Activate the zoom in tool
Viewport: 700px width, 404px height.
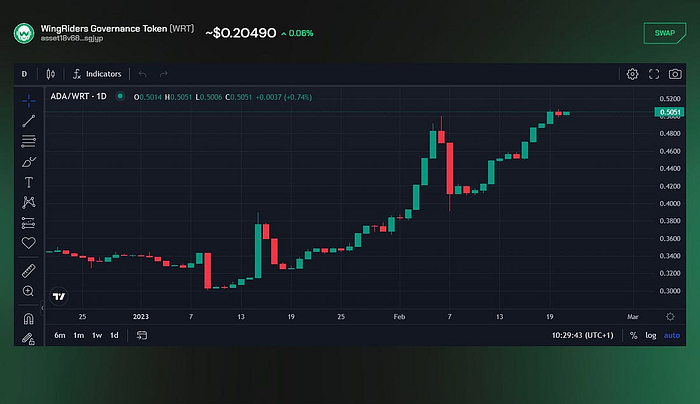coord(29,291)
